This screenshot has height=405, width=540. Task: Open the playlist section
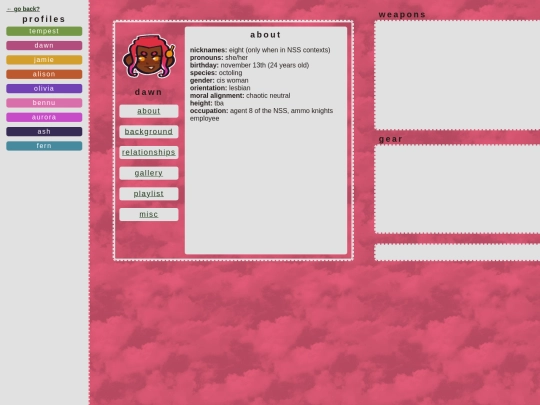tap(149, 194)
